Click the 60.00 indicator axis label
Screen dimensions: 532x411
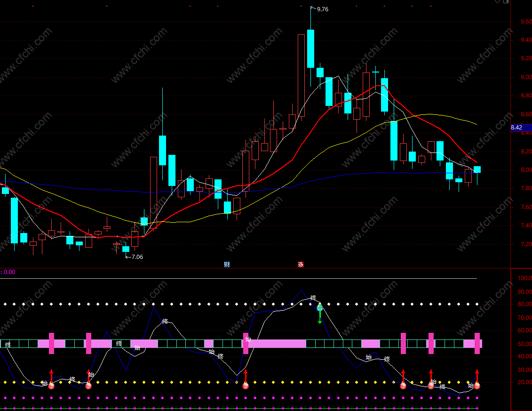point(524,330)
